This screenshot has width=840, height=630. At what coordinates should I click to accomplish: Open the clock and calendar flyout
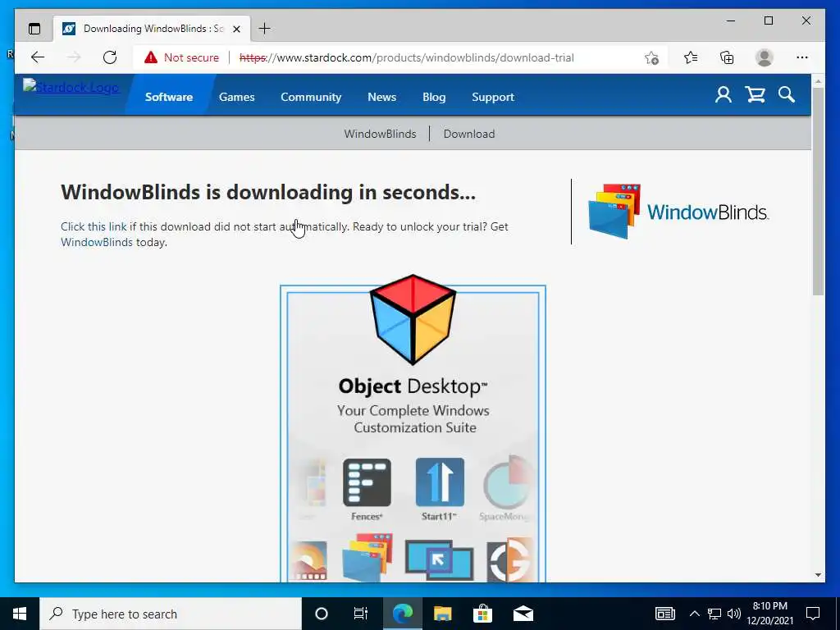[x=770, y=614]
